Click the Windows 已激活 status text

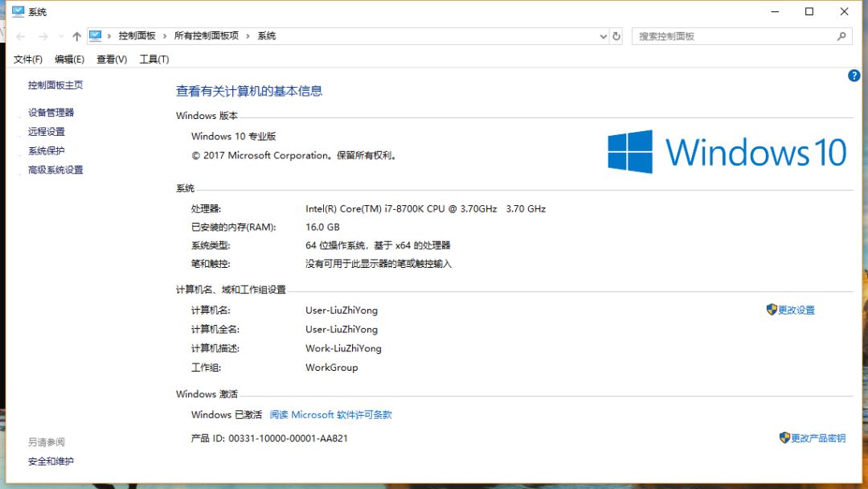coord(227,415)
